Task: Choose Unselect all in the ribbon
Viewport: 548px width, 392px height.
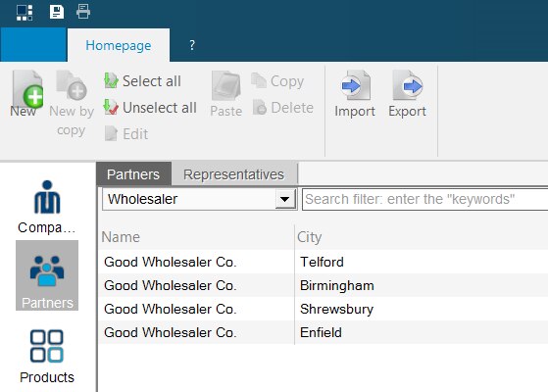Action: point(150,108)
